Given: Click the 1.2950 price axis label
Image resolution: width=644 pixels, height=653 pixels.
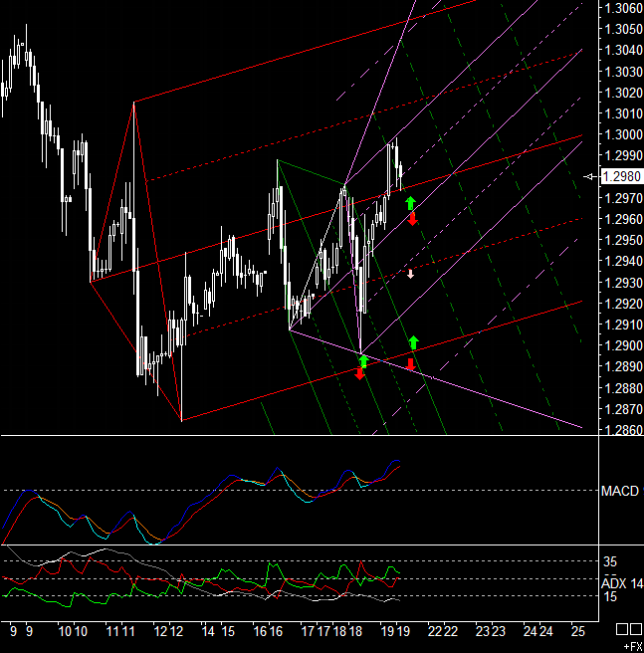Looking at the screenshot, I should pos(623,240).
